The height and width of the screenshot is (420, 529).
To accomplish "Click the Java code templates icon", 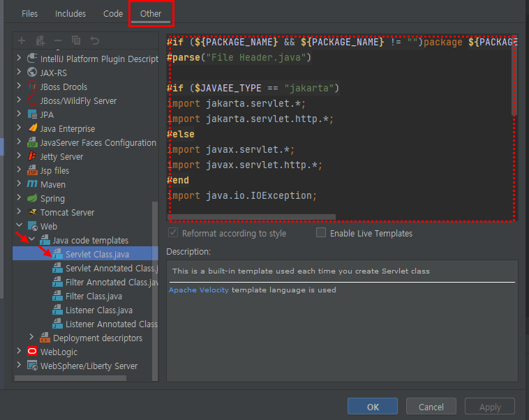I will pos(45,240).
